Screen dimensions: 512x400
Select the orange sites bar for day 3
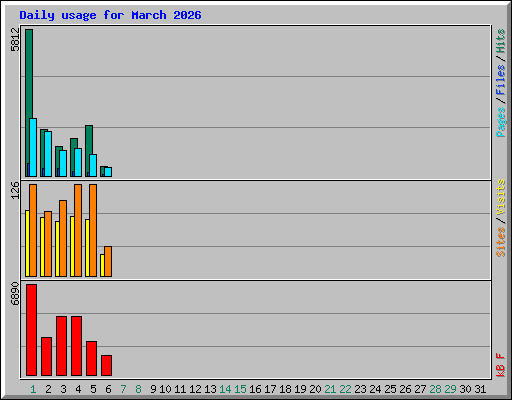point(63,238)
